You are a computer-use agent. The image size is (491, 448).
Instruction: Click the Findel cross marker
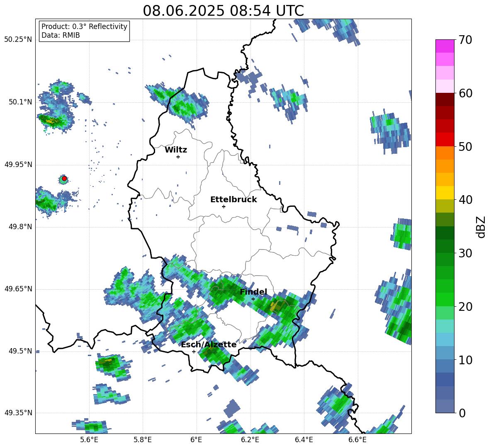click(x=253, y=299)
